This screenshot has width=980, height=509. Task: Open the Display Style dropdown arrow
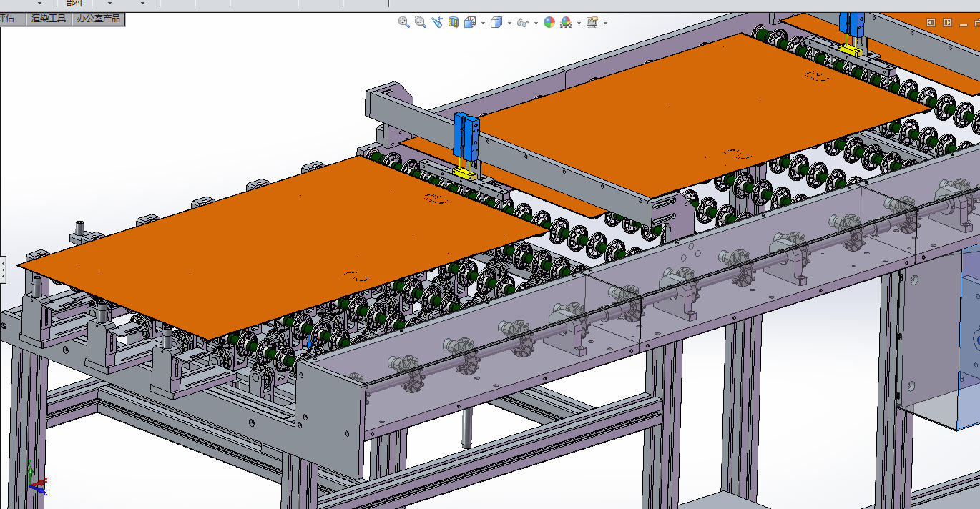coord(509,23)
